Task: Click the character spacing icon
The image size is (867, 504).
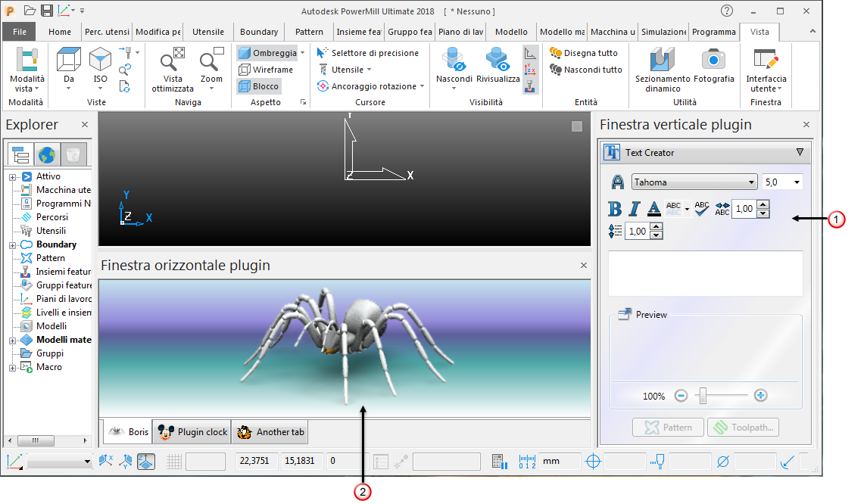Action: [722, 209]
